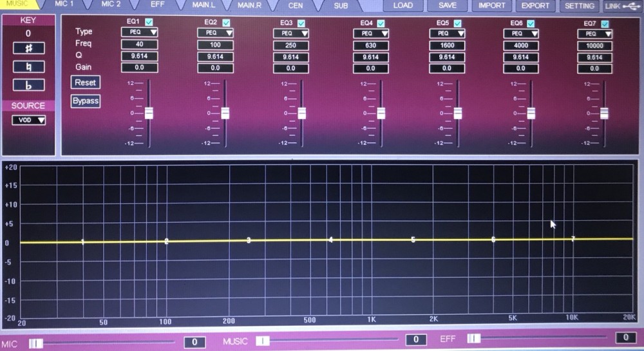
Task: Click the natural key button
Action: [x=29, y=66]
